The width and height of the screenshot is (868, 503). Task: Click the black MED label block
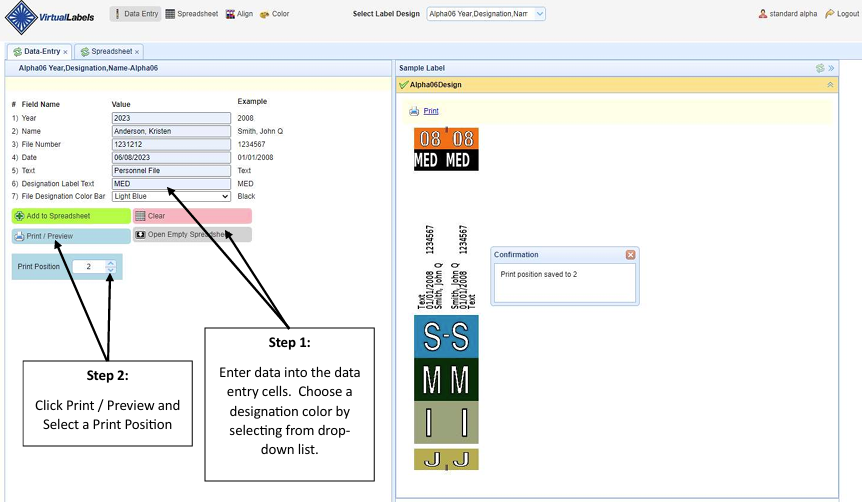tap(446, 160)
